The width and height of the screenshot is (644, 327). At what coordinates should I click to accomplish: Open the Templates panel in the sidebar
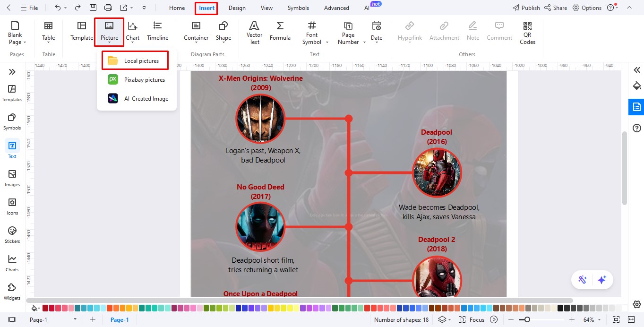coord(12,93)
